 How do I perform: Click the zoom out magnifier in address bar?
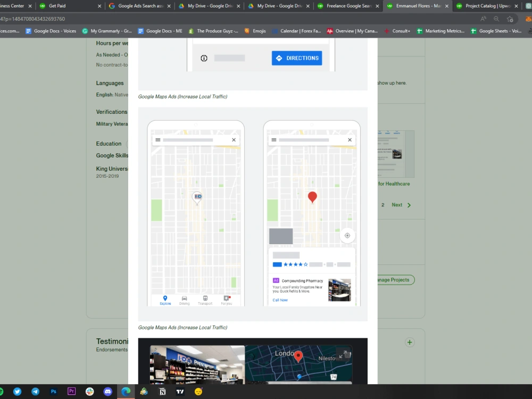496,19
